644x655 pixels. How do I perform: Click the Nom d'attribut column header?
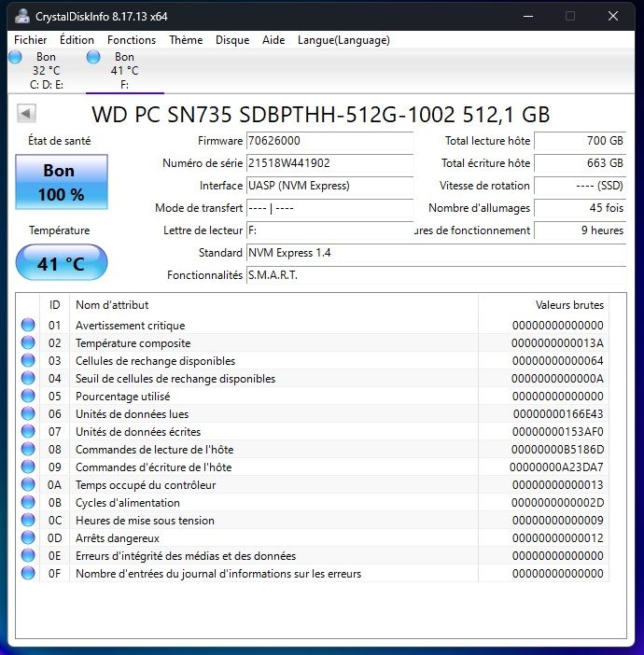[273, 305]
